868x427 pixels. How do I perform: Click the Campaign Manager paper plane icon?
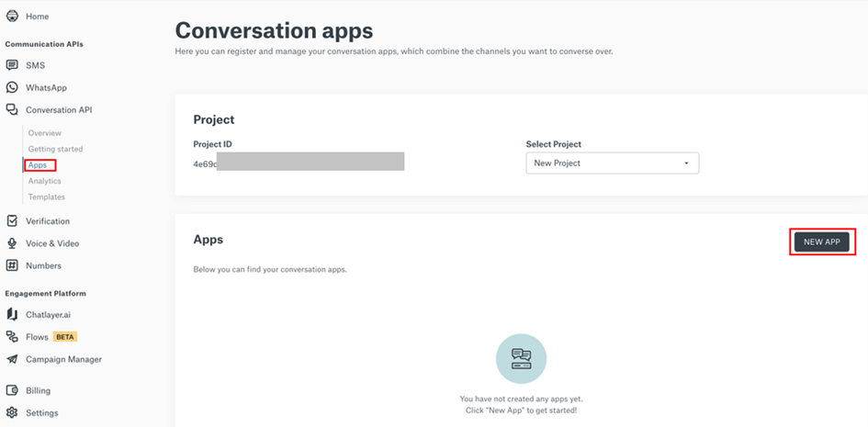(x=12, y=359)
